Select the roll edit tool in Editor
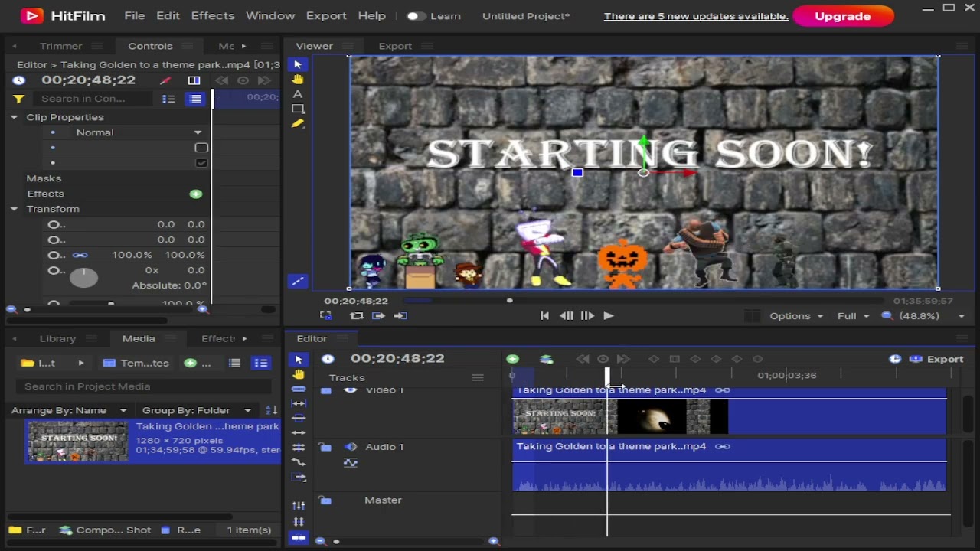Viewport: 980px width, 551px height. pos(299,447)
